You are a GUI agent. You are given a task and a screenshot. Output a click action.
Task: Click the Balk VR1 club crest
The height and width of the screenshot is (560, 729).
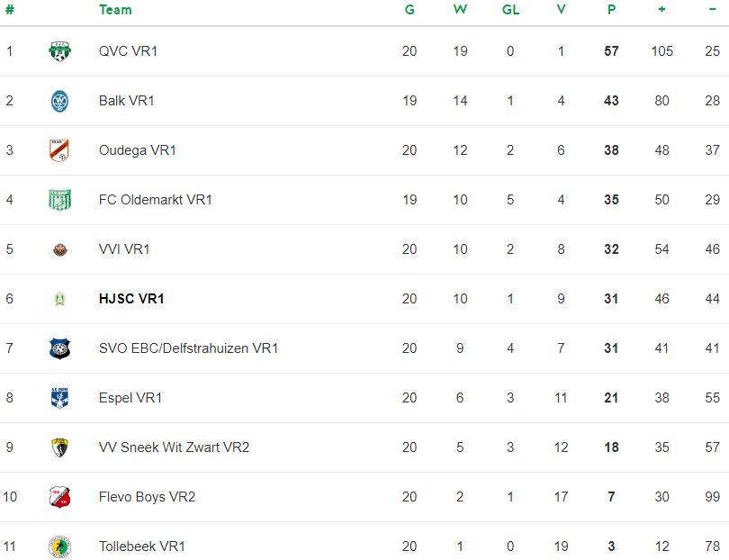point(59,101)
